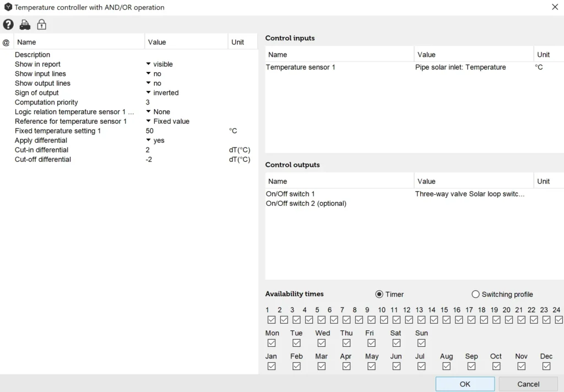
Task: Uncheck the Sunday checkbox
Action: (x=421, y=343)
